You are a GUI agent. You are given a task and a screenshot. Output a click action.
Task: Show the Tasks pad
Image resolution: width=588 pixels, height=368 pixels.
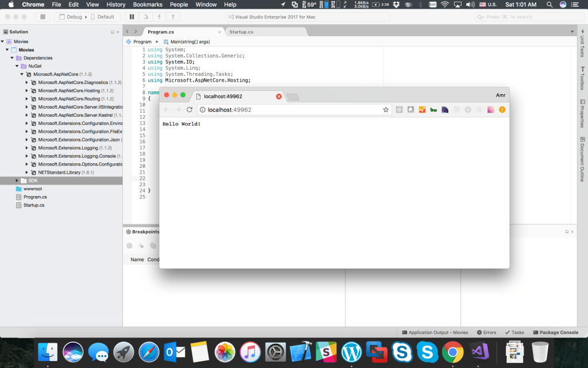514,332
